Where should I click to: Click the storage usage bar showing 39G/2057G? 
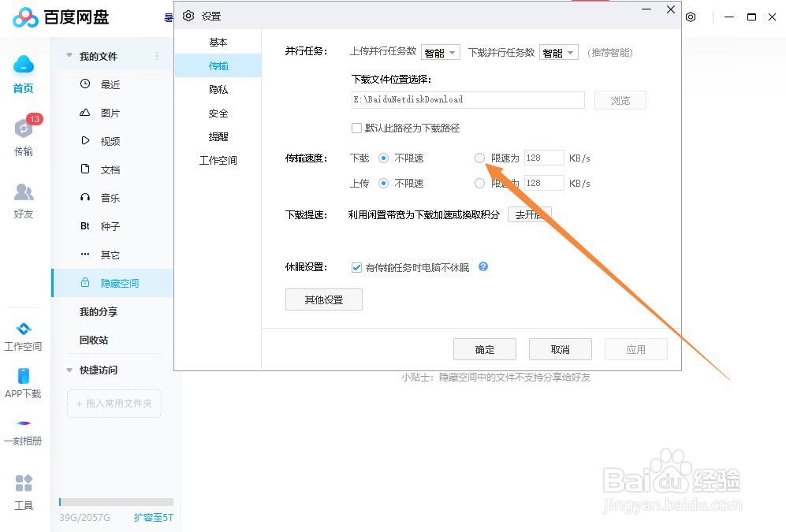click(x=115, y=501)
